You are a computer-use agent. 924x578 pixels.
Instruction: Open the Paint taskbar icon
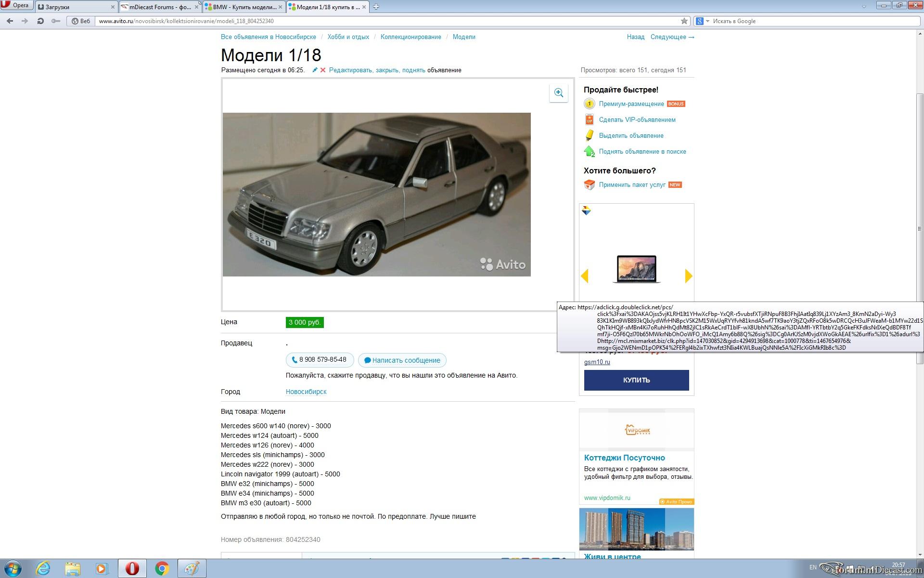point(192,568)
